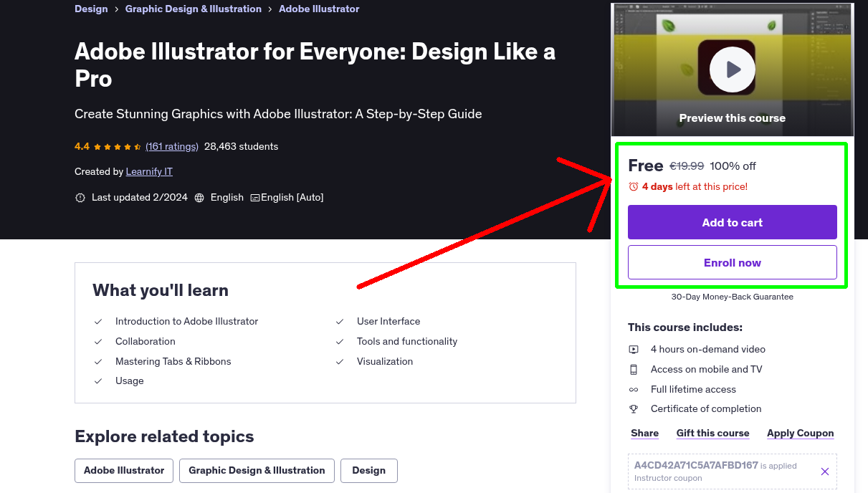Click the clock icon beside Last updated

tap(80, 198)
